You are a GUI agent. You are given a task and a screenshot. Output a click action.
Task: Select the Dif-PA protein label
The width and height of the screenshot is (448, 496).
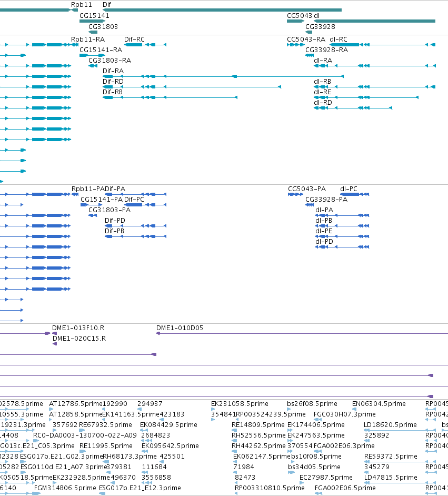[x=115, y=189]
